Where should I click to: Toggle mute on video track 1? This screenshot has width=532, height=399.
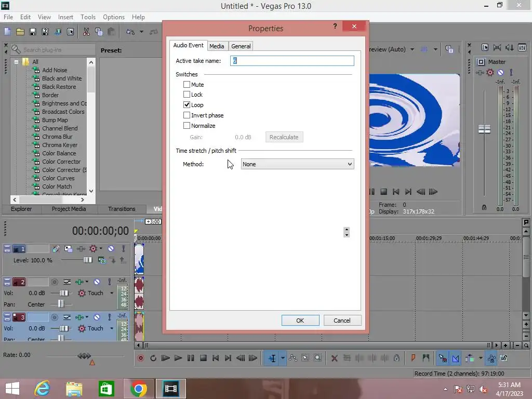(111, 249)
